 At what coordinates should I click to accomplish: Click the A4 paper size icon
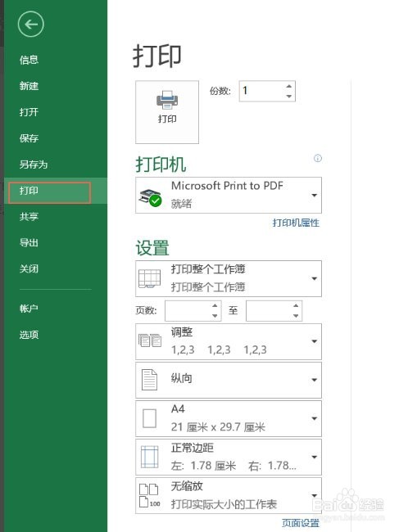(149, 418)
